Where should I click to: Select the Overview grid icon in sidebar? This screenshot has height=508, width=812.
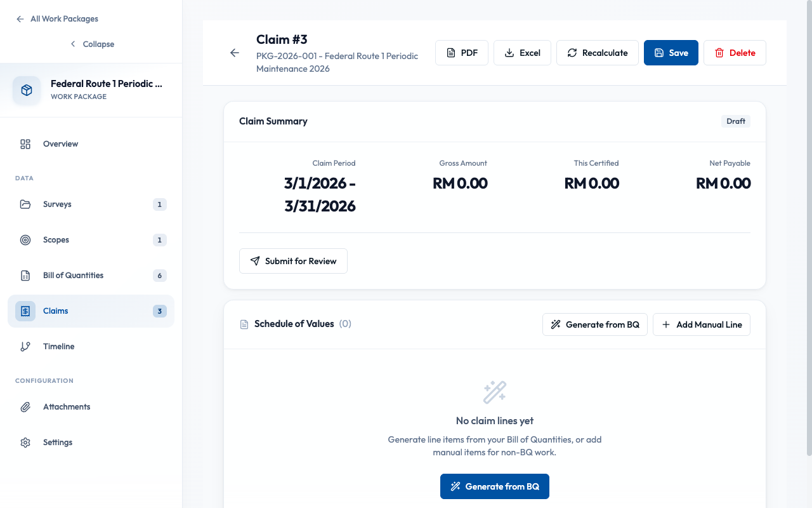pyautogui.click(x=25, y=144)
